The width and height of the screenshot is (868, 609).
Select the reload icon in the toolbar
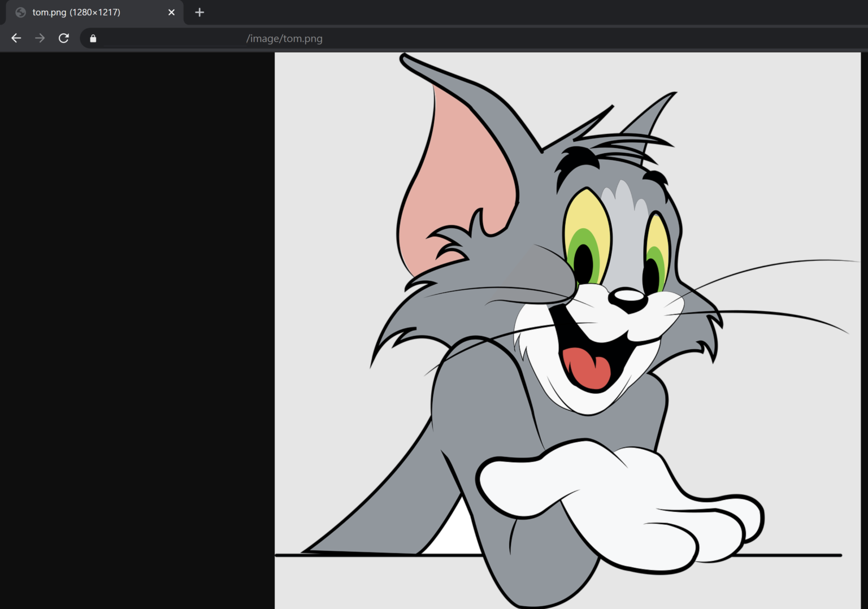coord(64,38)
